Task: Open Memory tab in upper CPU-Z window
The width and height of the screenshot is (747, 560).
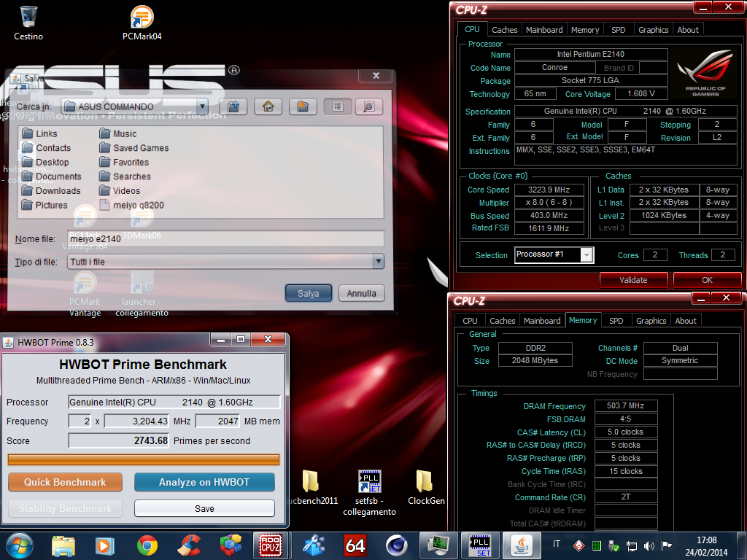Action: [585, 29]
